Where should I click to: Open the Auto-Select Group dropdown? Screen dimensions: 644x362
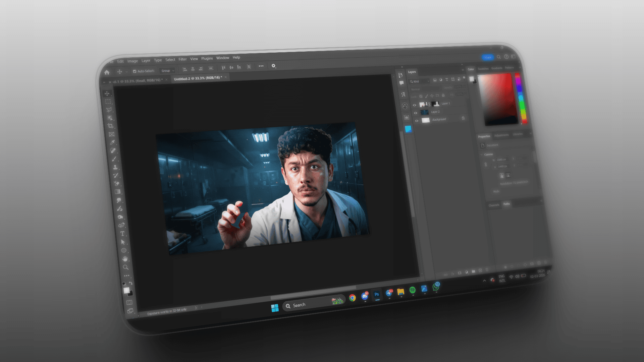(x=168, y=71)
